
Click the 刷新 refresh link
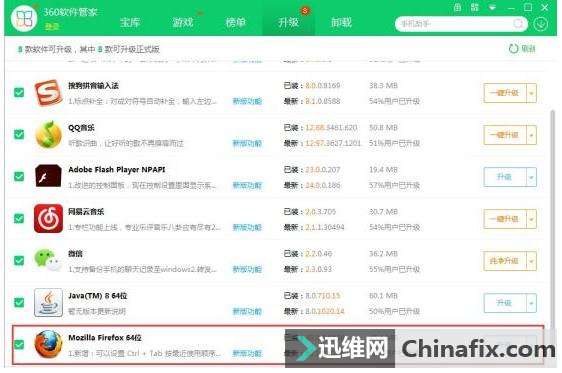(528, 49)
